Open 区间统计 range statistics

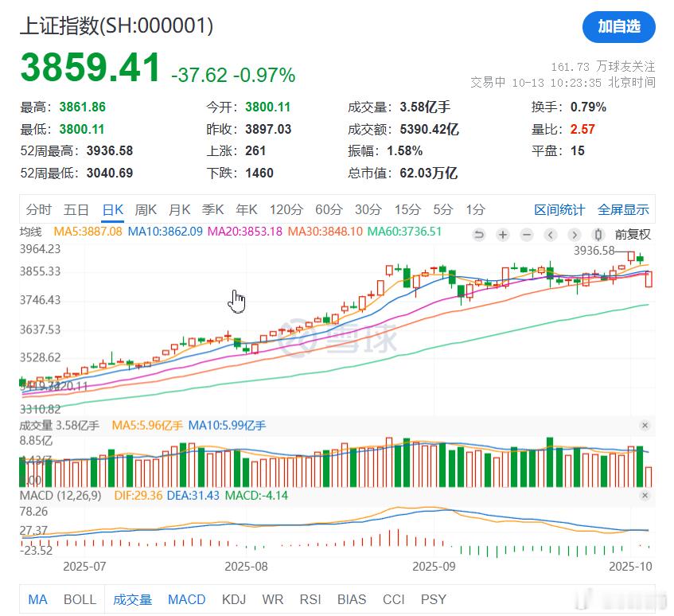[559, 210]
